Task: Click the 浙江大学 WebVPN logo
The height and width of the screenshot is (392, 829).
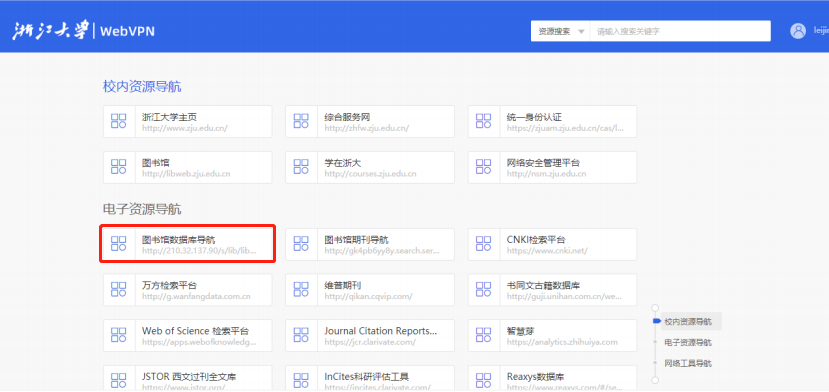Action: pyautogui.click(x=84, y=31)
